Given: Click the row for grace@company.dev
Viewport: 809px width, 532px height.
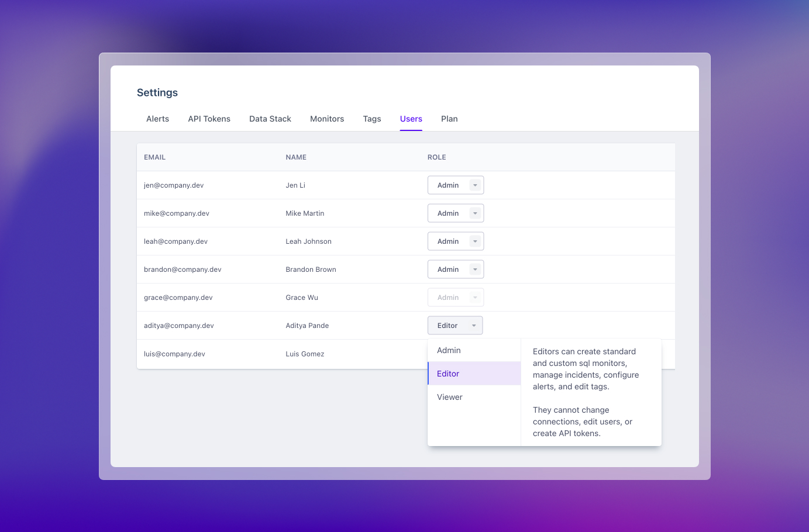Looking at the screenshot, I should [234, 297].
